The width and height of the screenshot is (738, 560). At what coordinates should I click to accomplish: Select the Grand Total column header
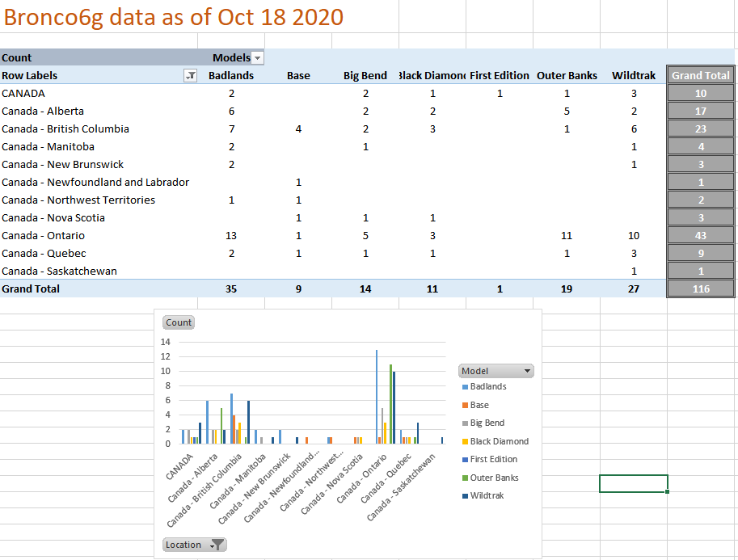pyautogui.click(x=701, y=75)
